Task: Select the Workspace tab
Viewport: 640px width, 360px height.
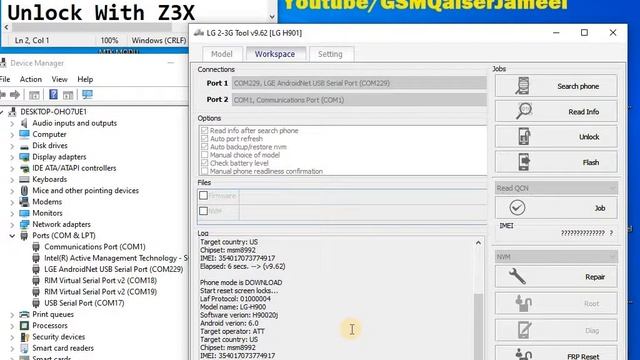Action: (275, 54)
